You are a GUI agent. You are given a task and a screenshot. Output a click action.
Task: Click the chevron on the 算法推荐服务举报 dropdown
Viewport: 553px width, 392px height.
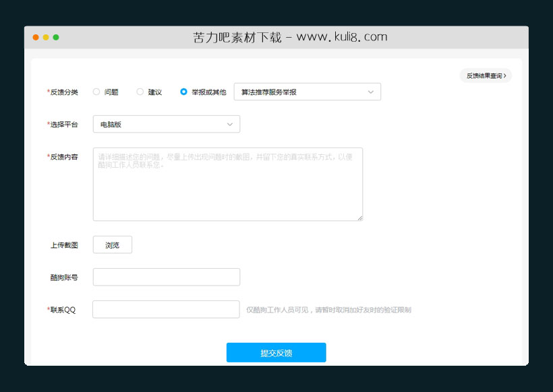371,92
